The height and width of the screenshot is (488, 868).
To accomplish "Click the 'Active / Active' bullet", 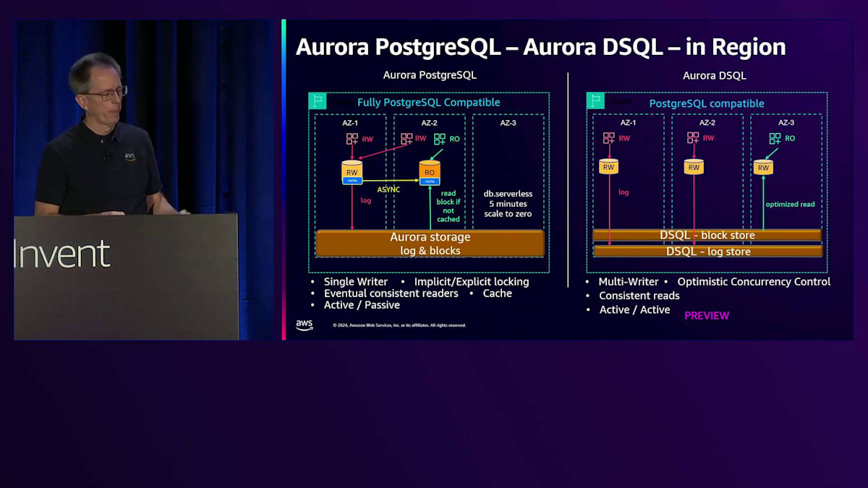I will tap(635, 309).
